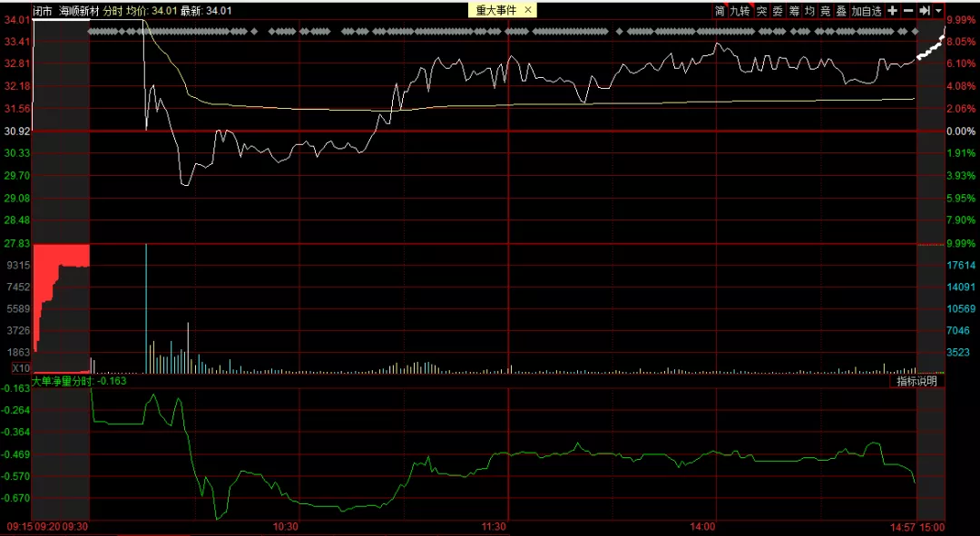Click the 最新: 34.01 value
The height and width of the screenshot is (536, 980).
coord(206,11)
